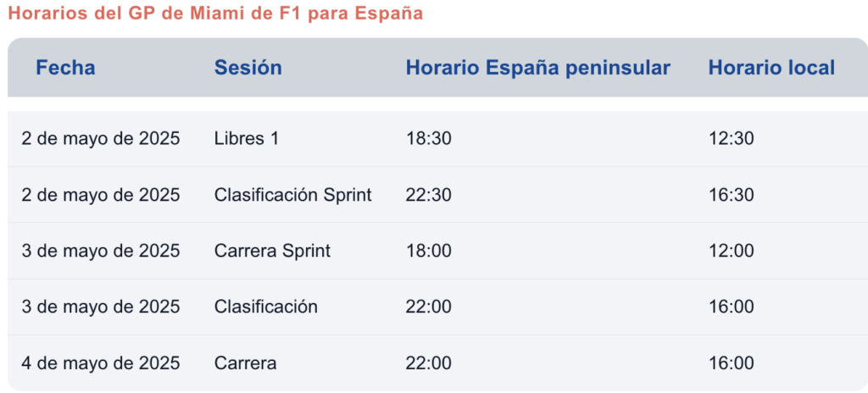868x393 pixels.
Task: Select the date in the Carrera Sprint row
Action: [101, 251]
